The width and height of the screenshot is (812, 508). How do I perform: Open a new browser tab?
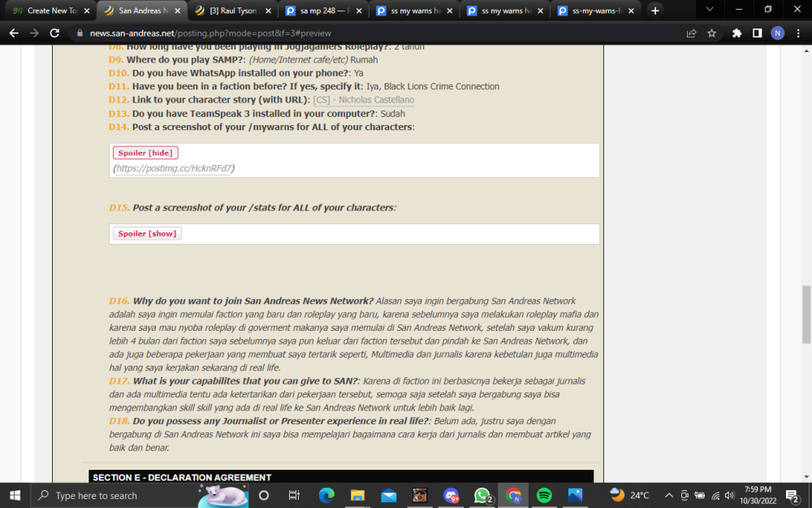click(x=655, y=11)
